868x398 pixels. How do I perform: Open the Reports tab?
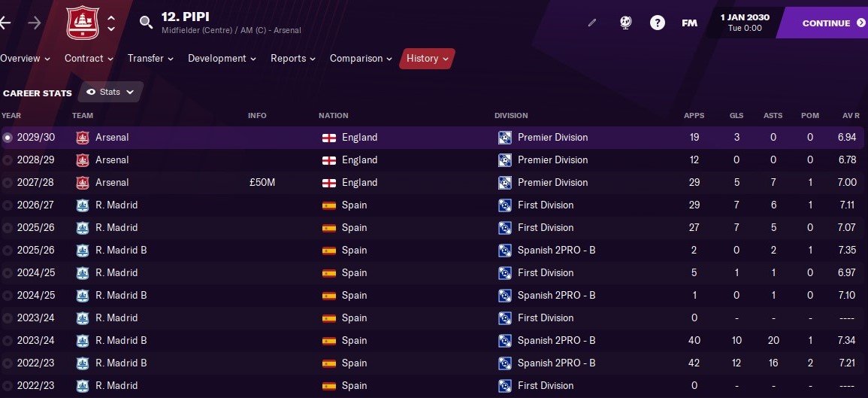click(x=293, y=58)
